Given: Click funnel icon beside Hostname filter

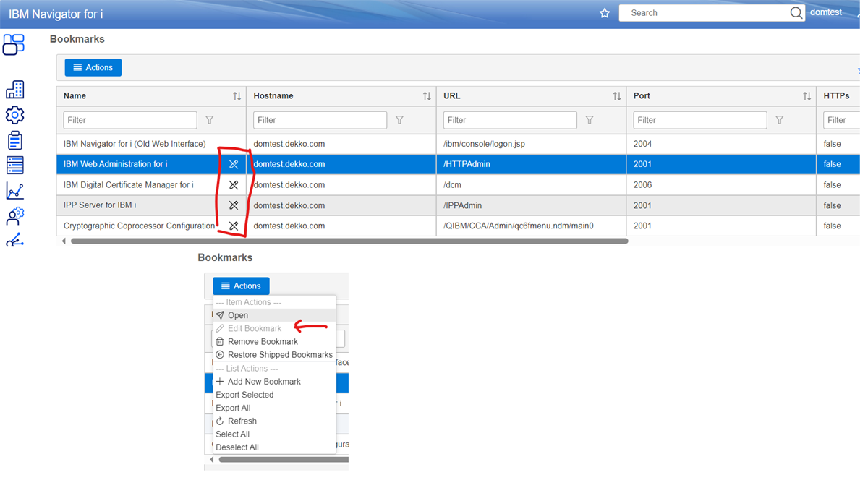Looking at the screenshot, I should 399,120.
